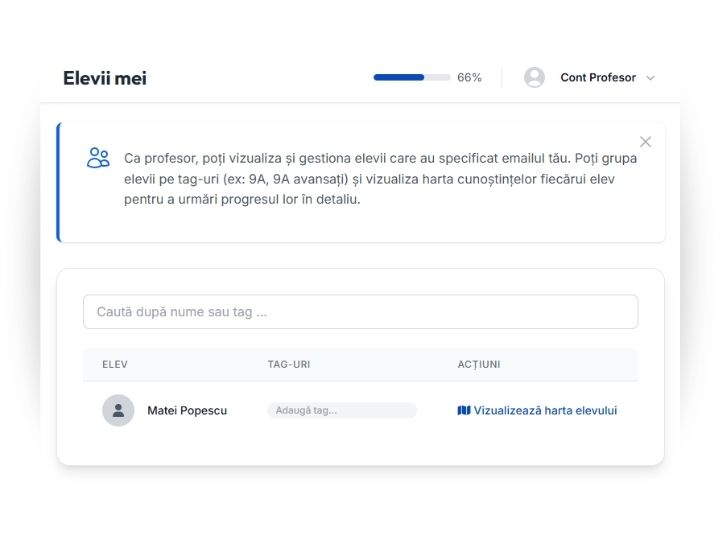The height and width of the screenshot is (540, 720).
Task: Expand the account chevron beside Cont Profesor
Action: point(651,78)
